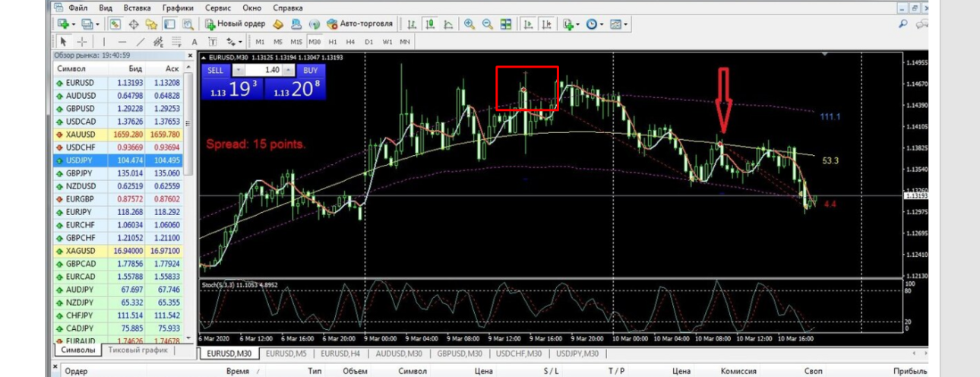Toggle Chart Shift icon
Screen dimensions: 980x377
click(x=546, y=24)
